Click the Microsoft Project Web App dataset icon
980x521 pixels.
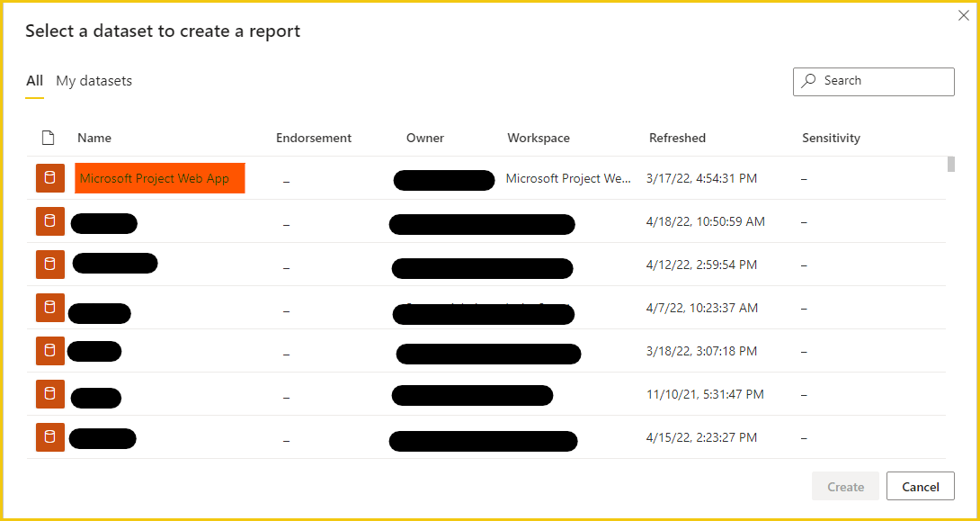point(50,178)
